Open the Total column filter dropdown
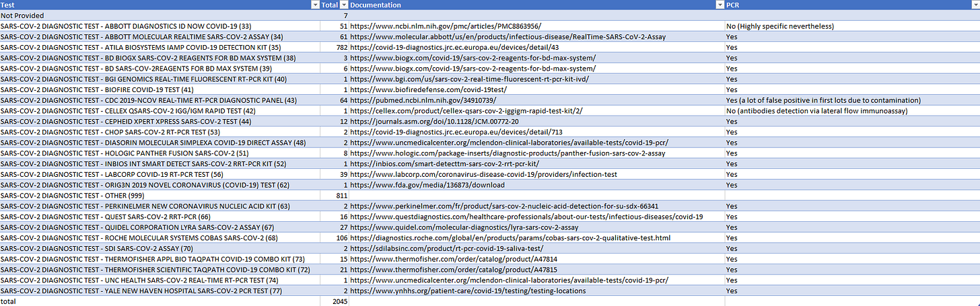 coord(343,5)
